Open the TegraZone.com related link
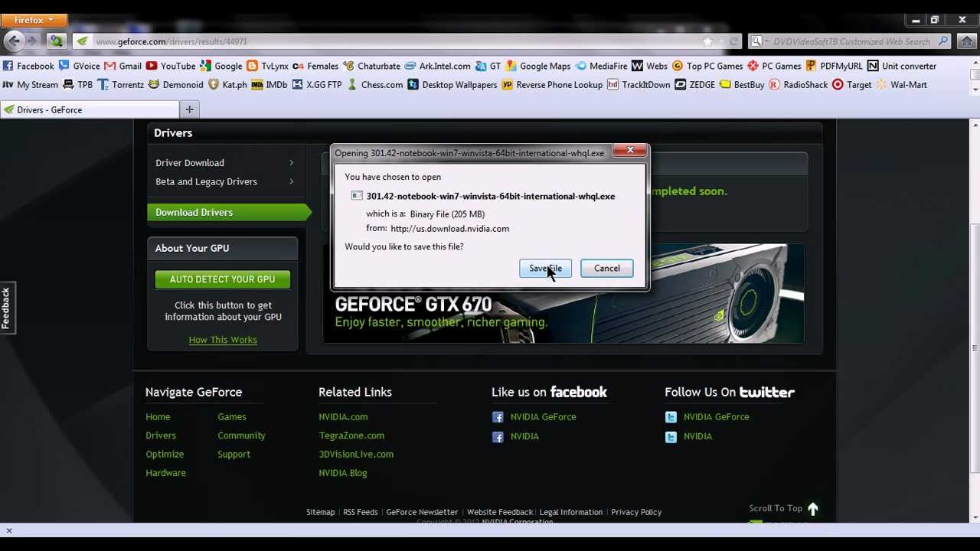Viewport: 980px width, 551px height. 351,435
